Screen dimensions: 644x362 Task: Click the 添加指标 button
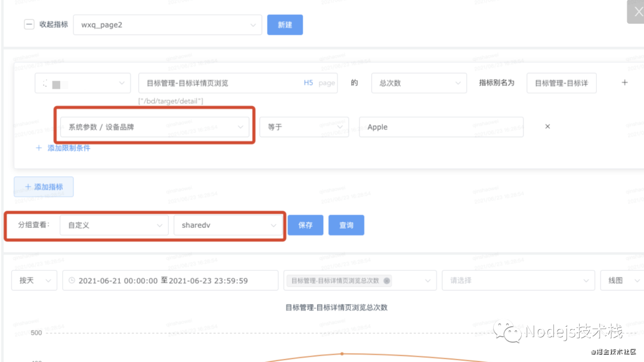[x=44, y=187]
